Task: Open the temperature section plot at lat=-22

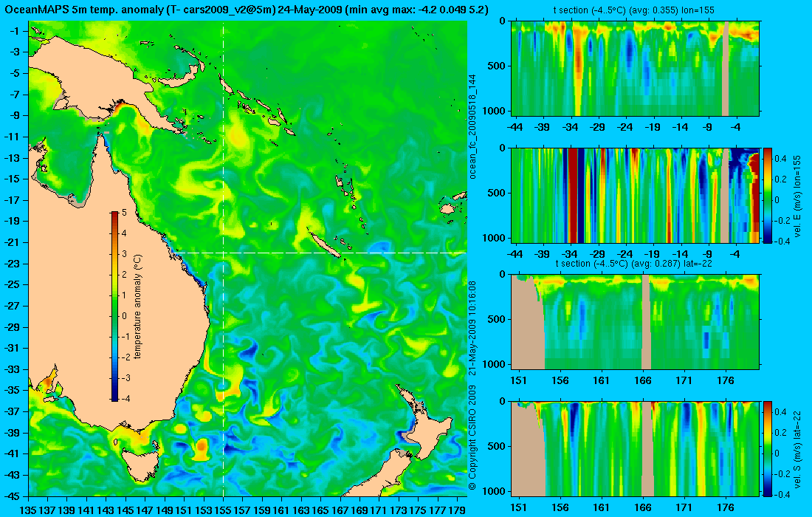Action: (x=635, y=322)
